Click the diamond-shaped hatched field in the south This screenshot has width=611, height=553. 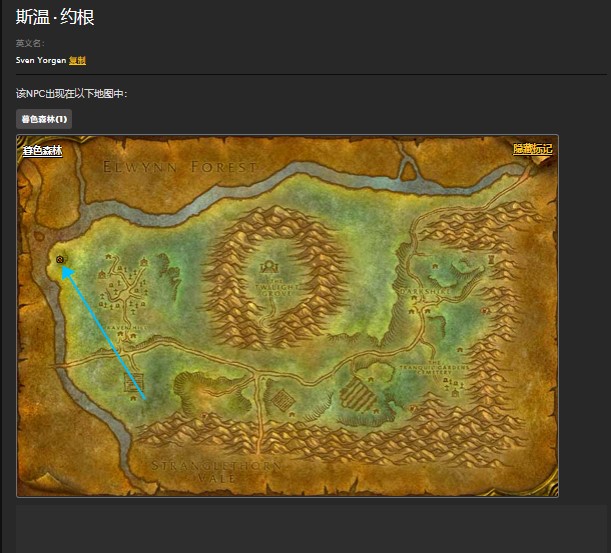[x=283, y=400]
